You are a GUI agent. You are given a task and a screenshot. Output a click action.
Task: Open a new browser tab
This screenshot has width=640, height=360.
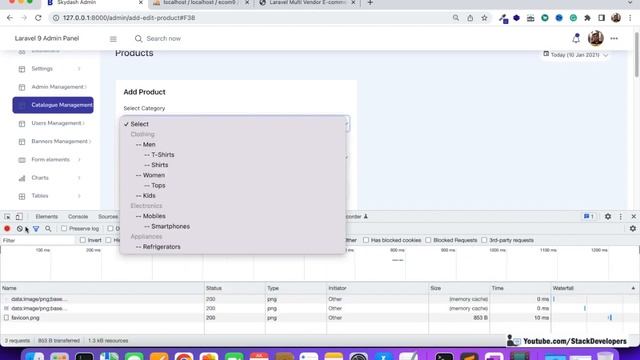coord(370,3)
